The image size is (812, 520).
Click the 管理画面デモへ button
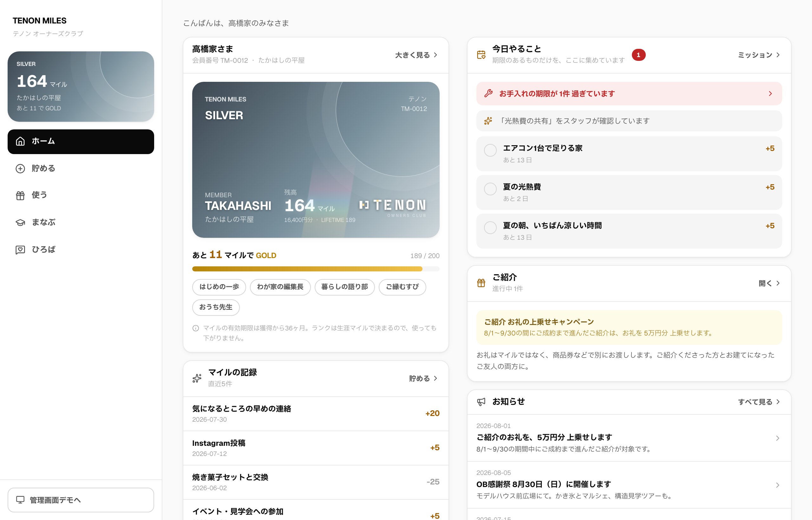click(x=81, y=500)
